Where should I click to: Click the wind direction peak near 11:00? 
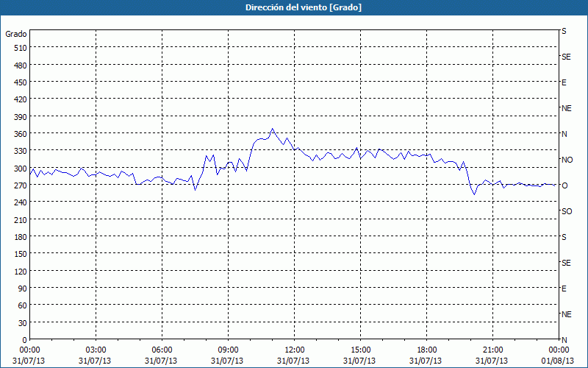(273, 129)
